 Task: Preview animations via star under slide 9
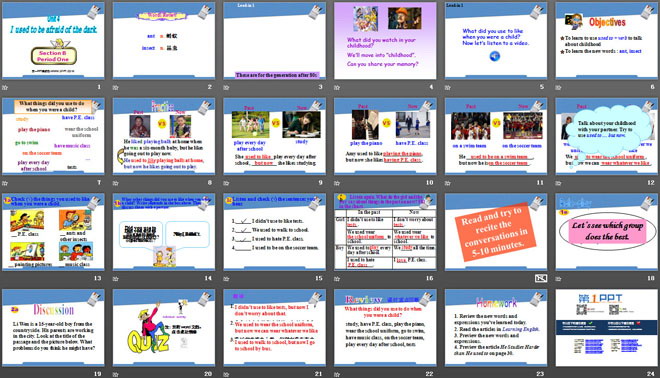(x=226, y=183)
